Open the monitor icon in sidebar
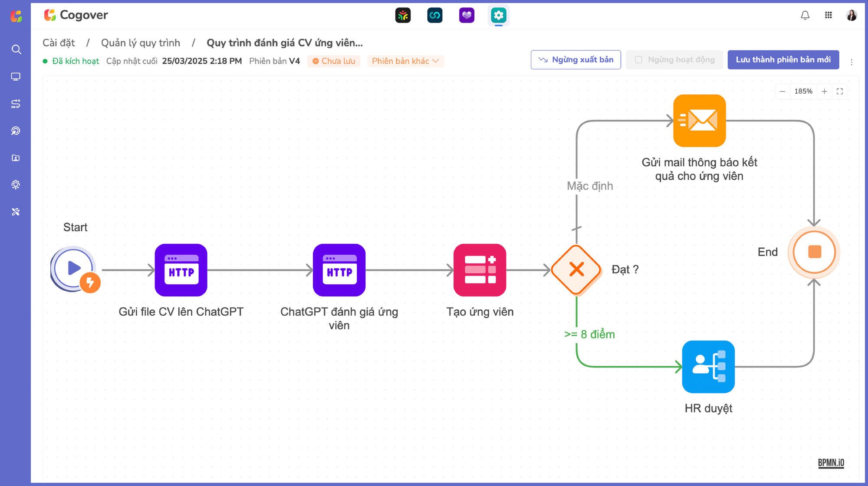 coord(16,77)
